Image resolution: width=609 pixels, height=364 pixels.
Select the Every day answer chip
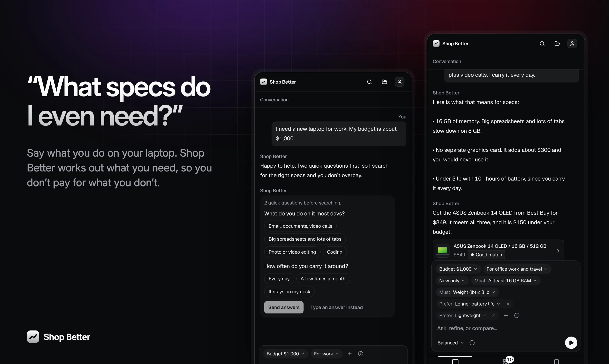279,279
